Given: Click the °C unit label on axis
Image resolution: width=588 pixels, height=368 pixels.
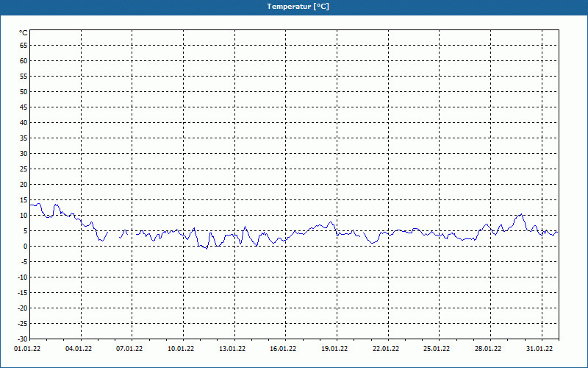Looking at the screenshot, I should tap(24, 33).
